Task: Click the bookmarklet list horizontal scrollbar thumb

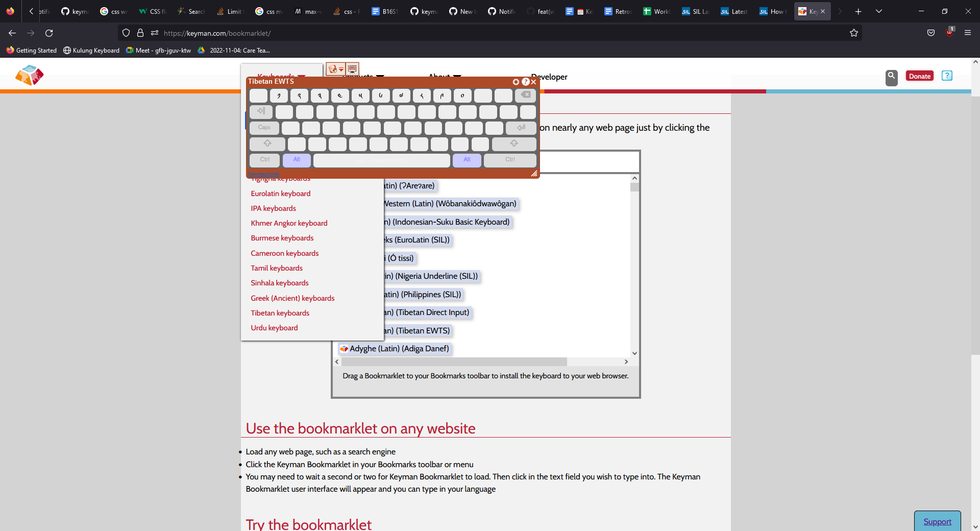Action: tap(454, 361)
